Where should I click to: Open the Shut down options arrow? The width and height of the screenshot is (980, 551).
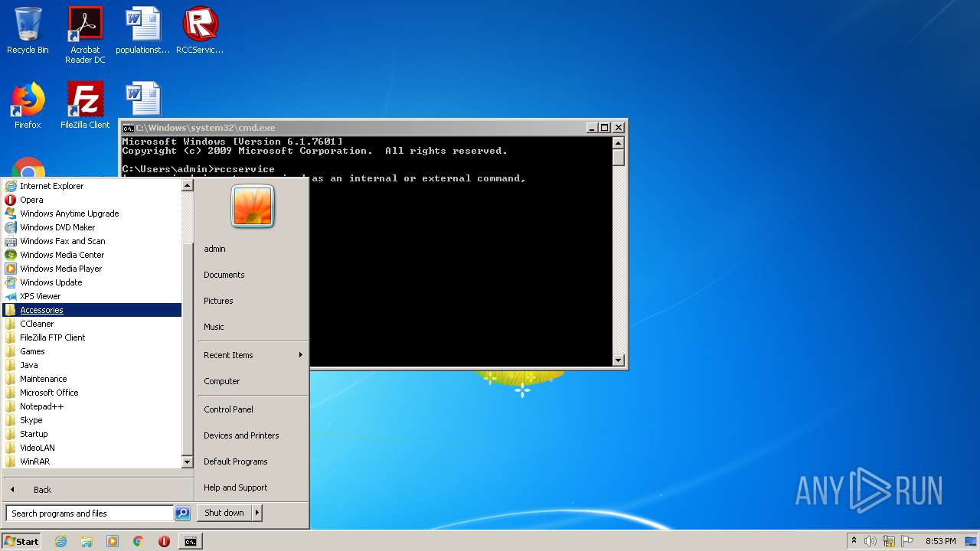click(257, 513)
